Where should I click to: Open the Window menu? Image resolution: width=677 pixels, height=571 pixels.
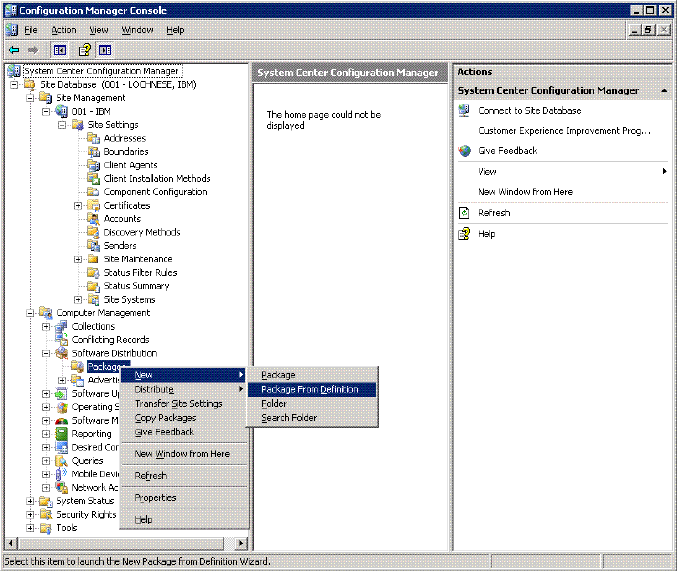point(137,30)
